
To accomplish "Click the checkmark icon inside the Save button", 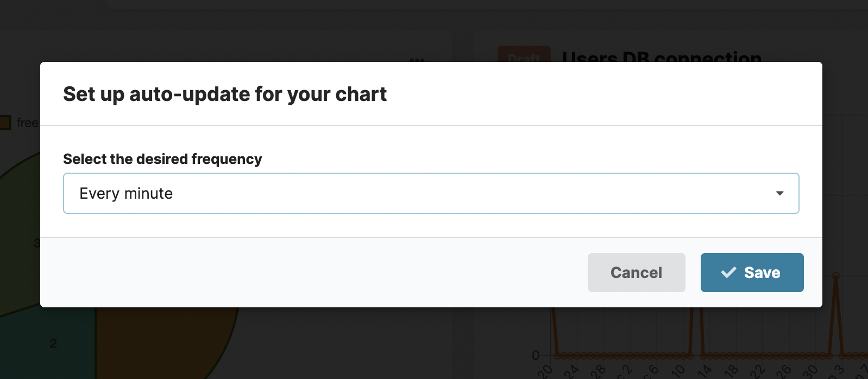I will [729, 273].
